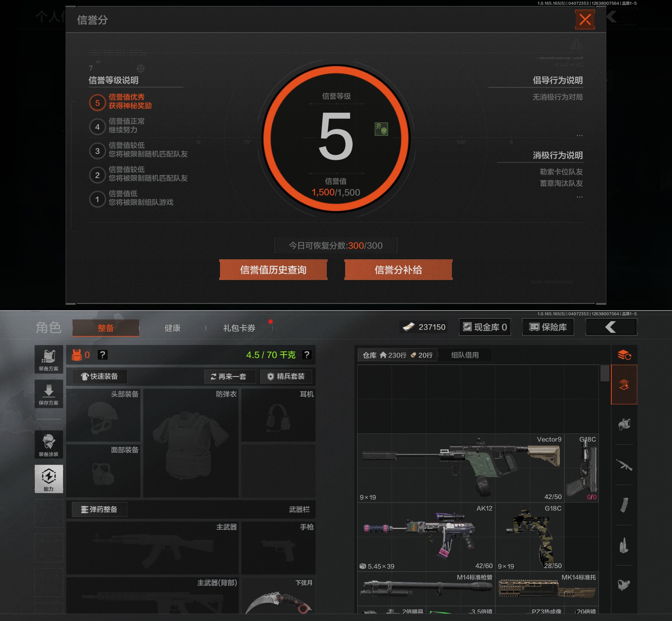Screen dimensions: 672x621
Task: Switch to the 礼包卡券 tab
Action: [x=239, y=328]
